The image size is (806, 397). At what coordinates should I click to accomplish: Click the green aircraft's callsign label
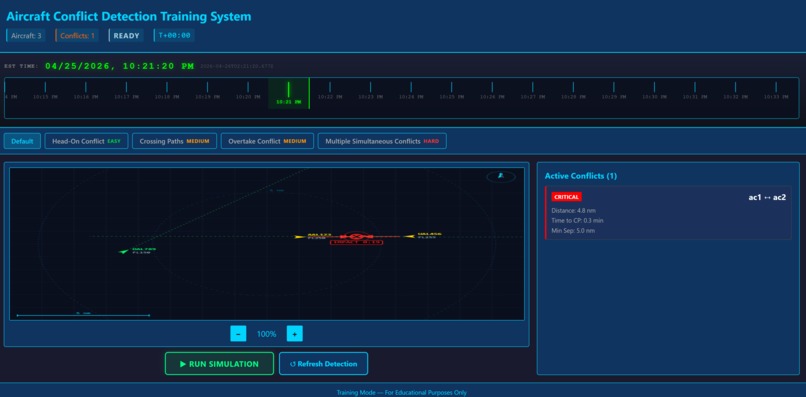click(143, 249)
